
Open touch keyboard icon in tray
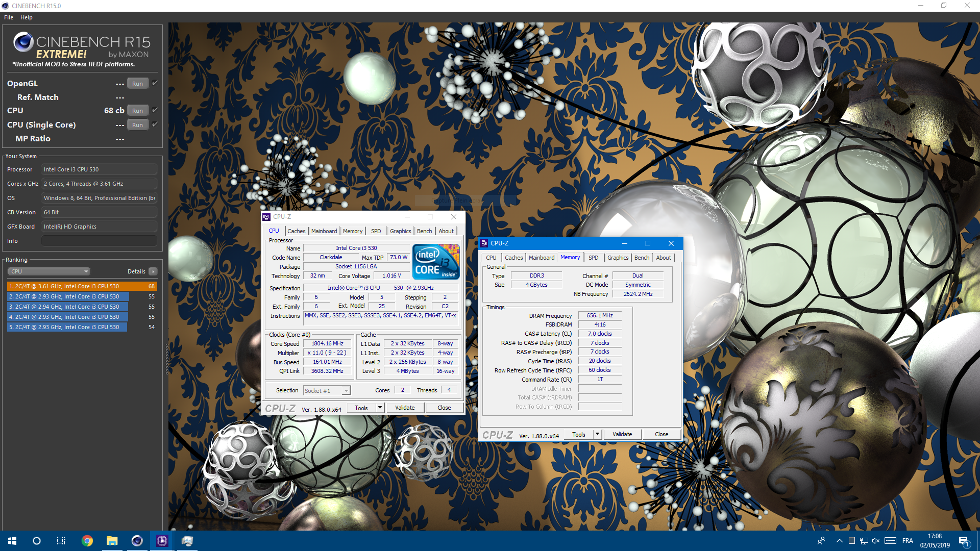click(x=891, y=541)
